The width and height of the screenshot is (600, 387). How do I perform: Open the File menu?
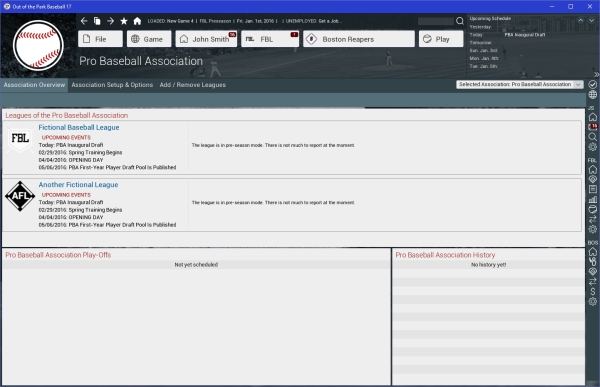click(100, 39)
